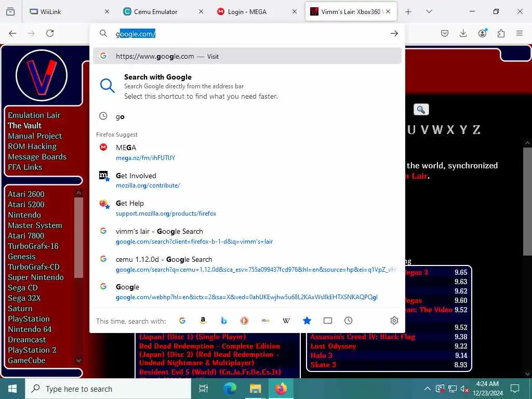Open the Pocket save icon
The height and width of the screenshot is (399, 532).
pos(445,33)
